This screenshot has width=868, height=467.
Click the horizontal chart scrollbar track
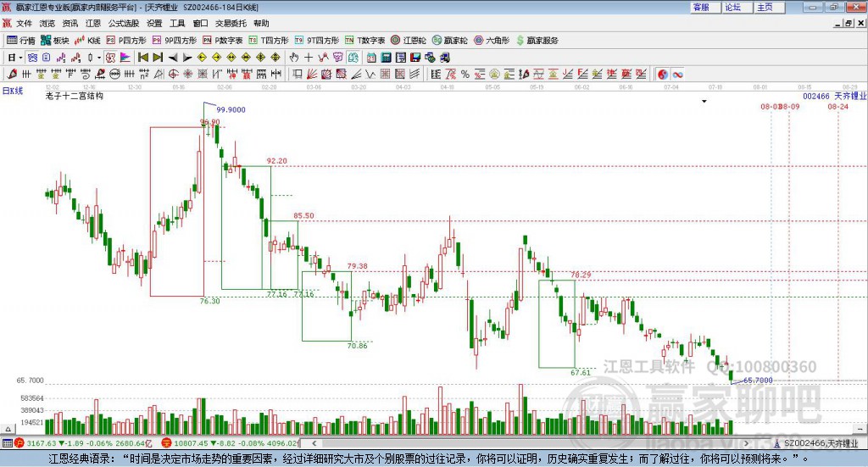[x=529, y=443]
